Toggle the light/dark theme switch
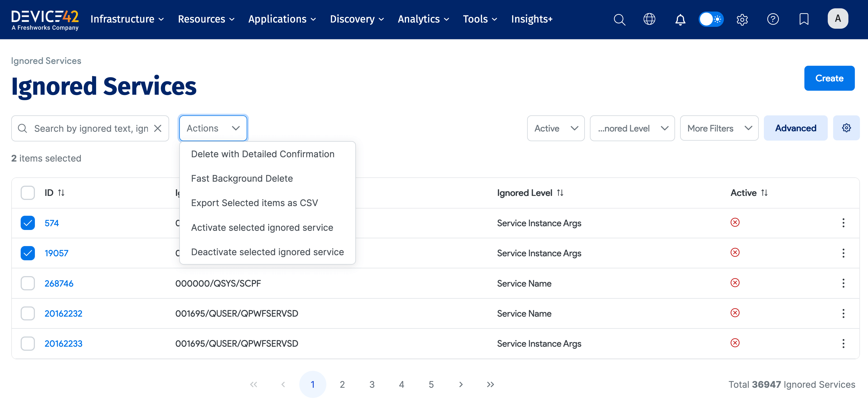 [711, 19]
